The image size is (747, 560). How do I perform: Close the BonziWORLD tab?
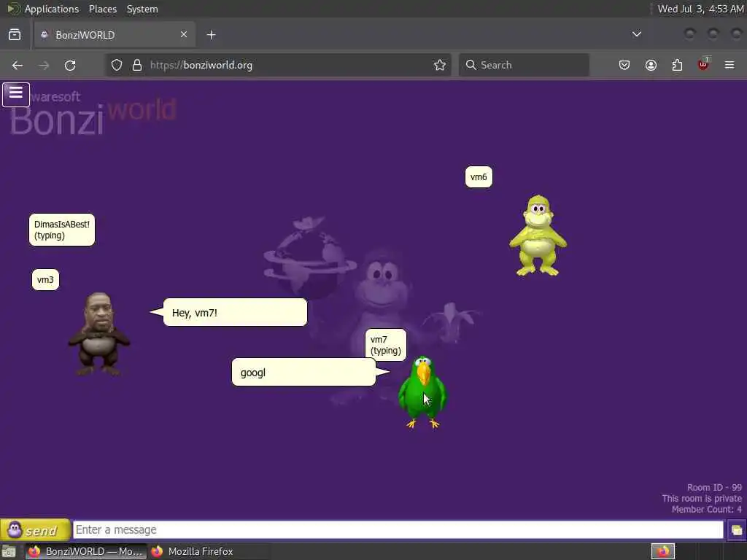[184, 34]
